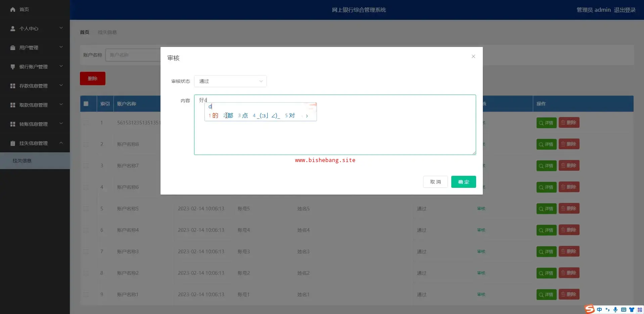Click 删除 for row 账户名称8
This screenshot has height=314, width=644.
point(569,144)
